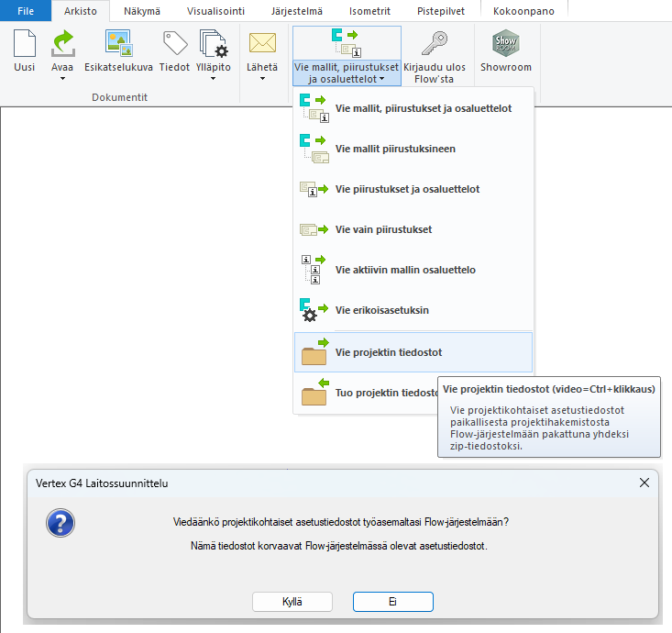Close the Vertex G4 Laitossuunnittelu dialog
Image resolution: width=672 pixels, height=633 pixels.
[x=644, y=483]
